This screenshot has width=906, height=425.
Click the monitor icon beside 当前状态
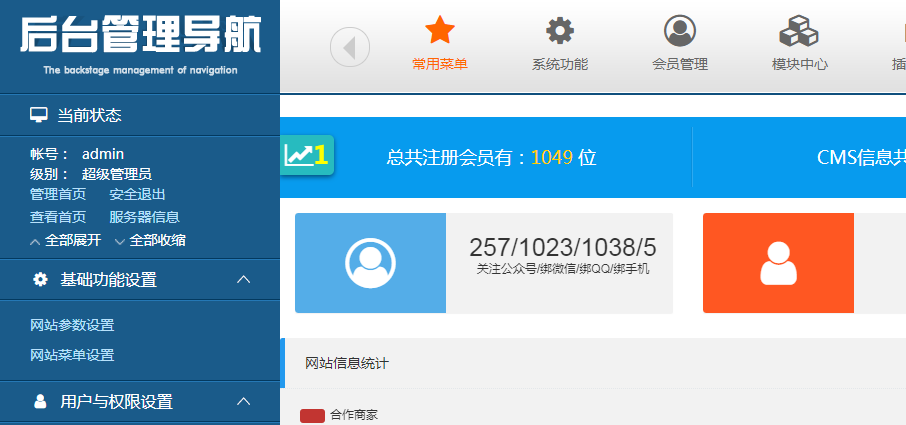[x=39, y=115]
